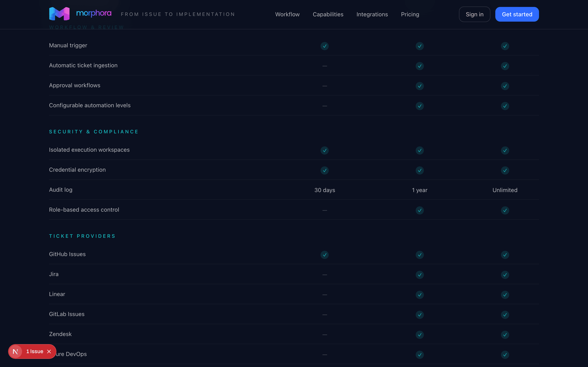Expand the SECURITY & COMPLIANCE section heading

[x=94, y=132]
